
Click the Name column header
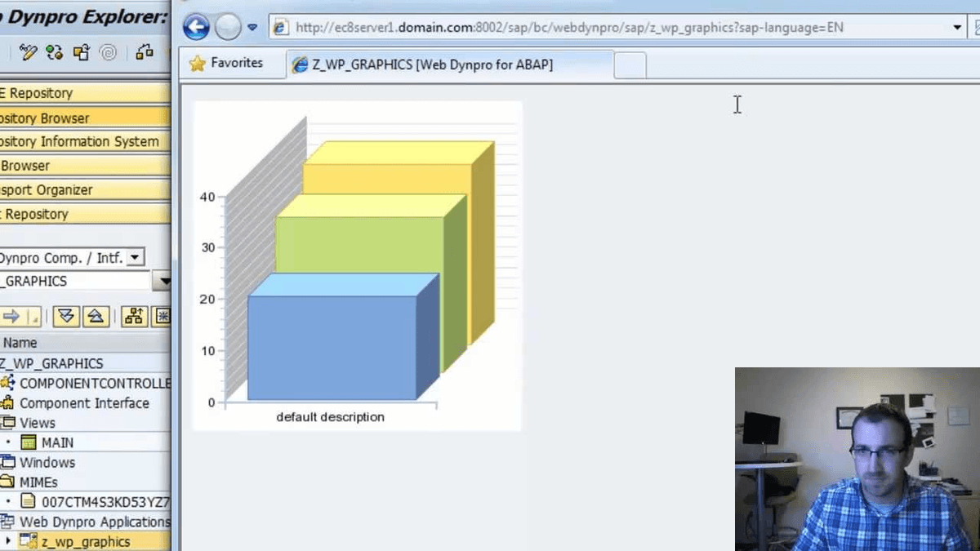(85, 343)
